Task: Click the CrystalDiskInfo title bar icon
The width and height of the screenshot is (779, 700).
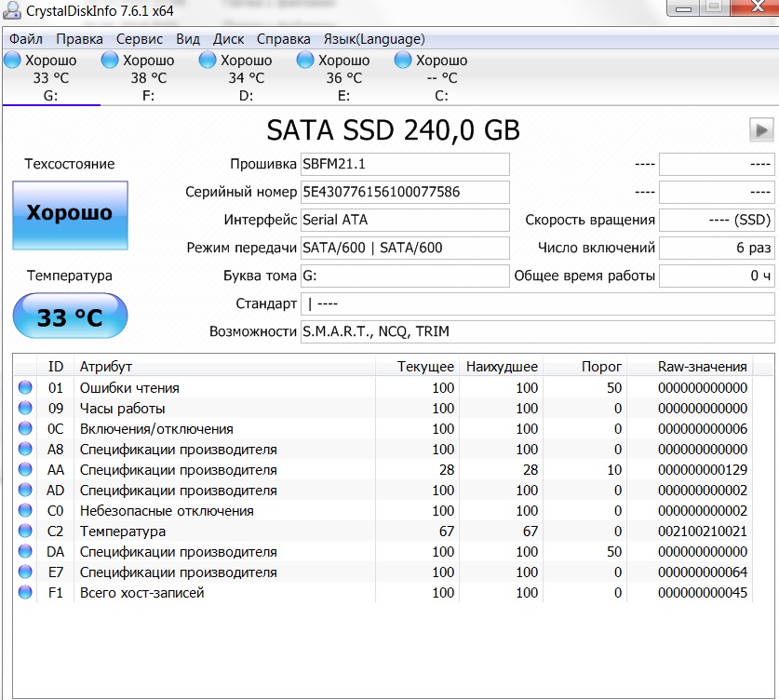Action: click(x=12, y=10)
